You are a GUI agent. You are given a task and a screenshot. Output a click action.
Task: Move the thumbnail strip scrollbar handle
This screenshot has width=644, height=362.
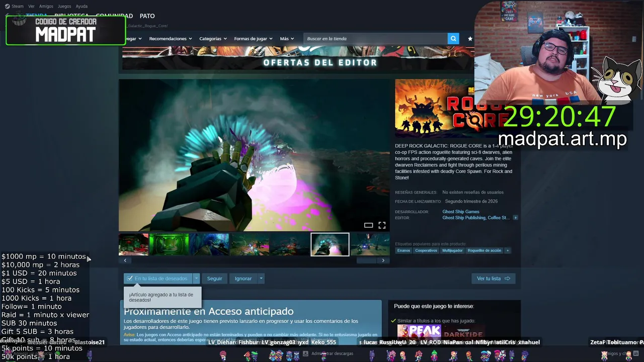(x=366, y=260)
